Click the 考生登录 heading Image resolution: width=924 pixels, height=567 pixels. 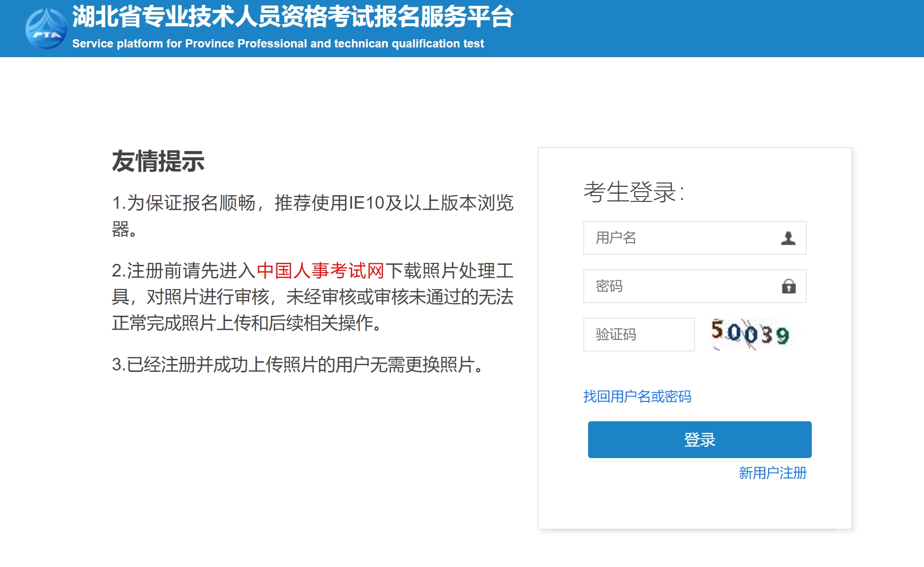coord(634,192)
